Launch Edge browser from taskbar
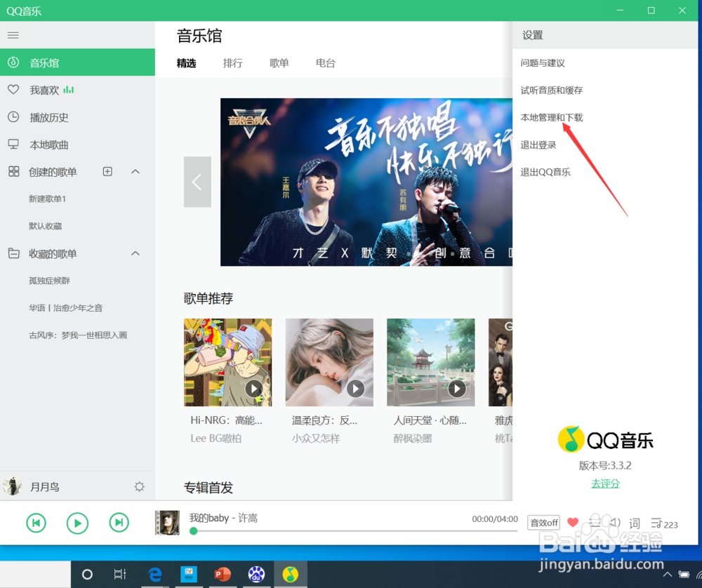Image resolution: width=702 pixels, height=588 pixels. point(155,574)
